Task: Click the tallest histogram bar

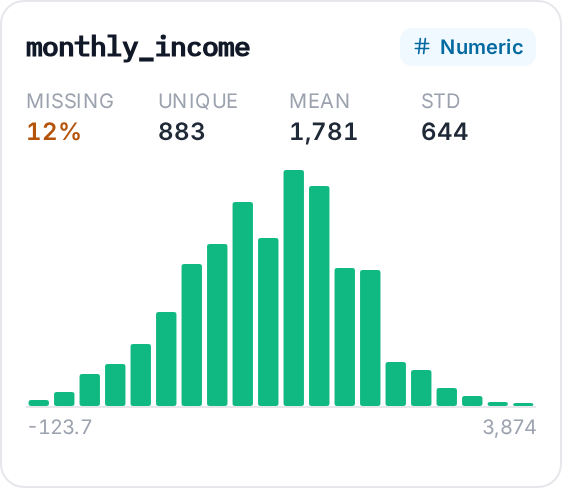Action: tap(294, 288)
